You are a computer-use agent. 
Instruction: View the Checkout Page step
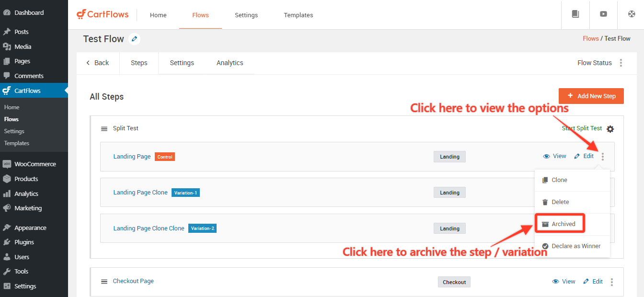click(564, 282)
